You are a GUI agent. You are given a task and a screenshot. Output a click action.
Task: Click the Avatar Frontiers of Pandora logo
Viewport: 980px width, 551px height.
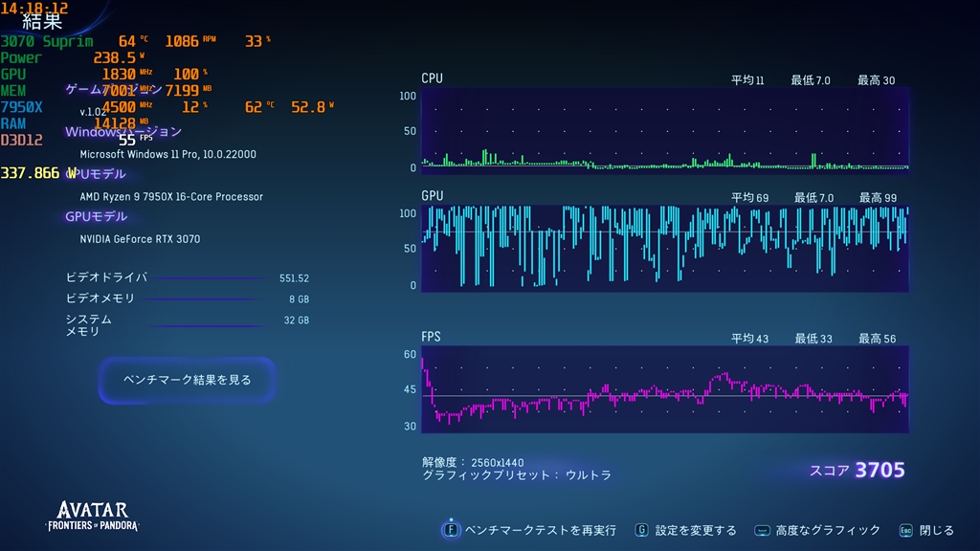click(93, 516)
